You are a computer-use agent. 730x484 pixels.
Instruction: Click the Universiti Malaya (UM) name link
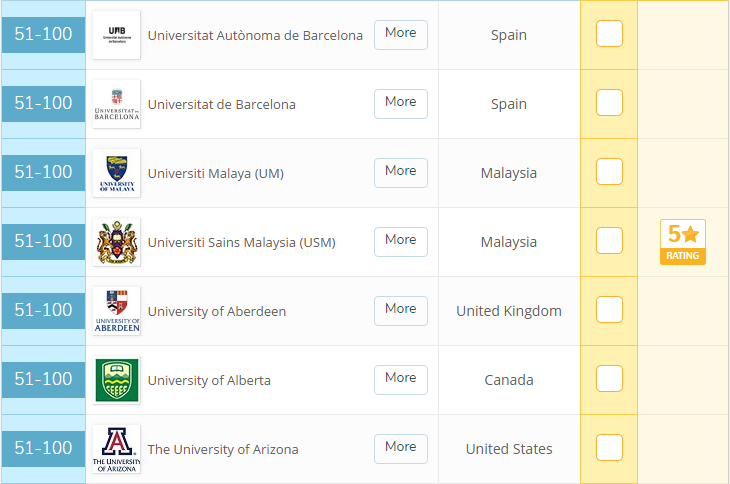click(x=215, y=173)
